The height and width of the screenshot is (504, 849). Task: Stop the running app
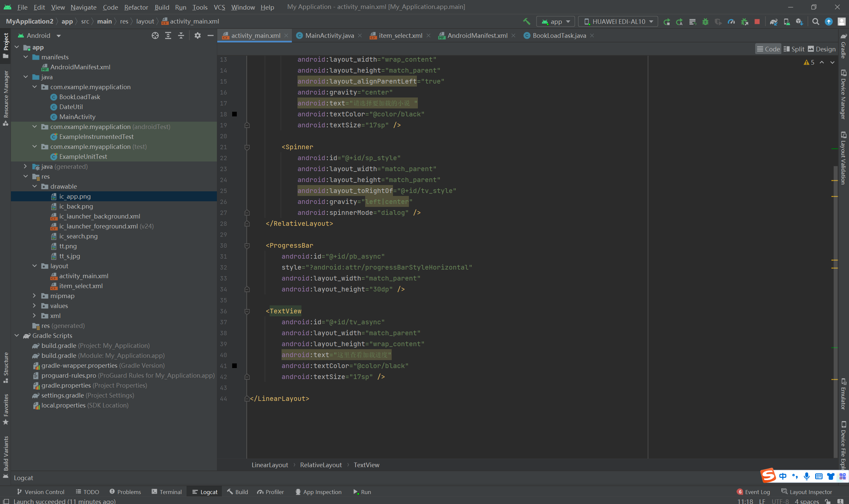[757, 22]
